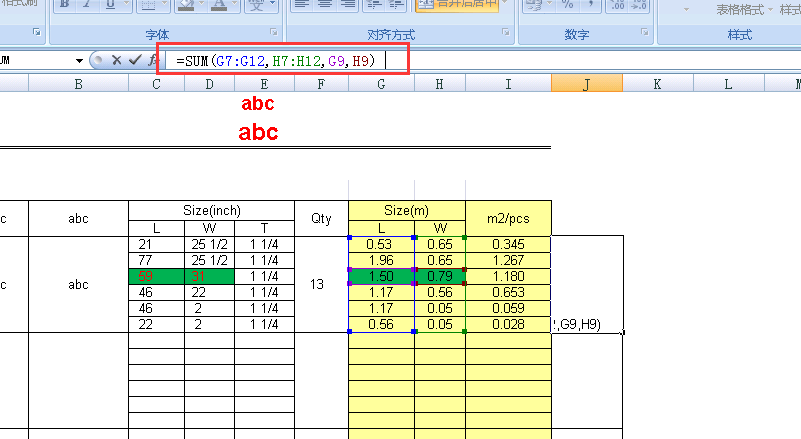Confirm the formula with the checkmark

[x=134, y=60]
